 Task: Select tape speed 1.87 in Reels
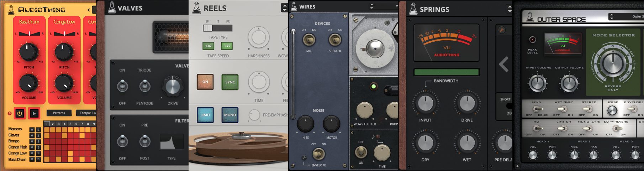(208, 46)
